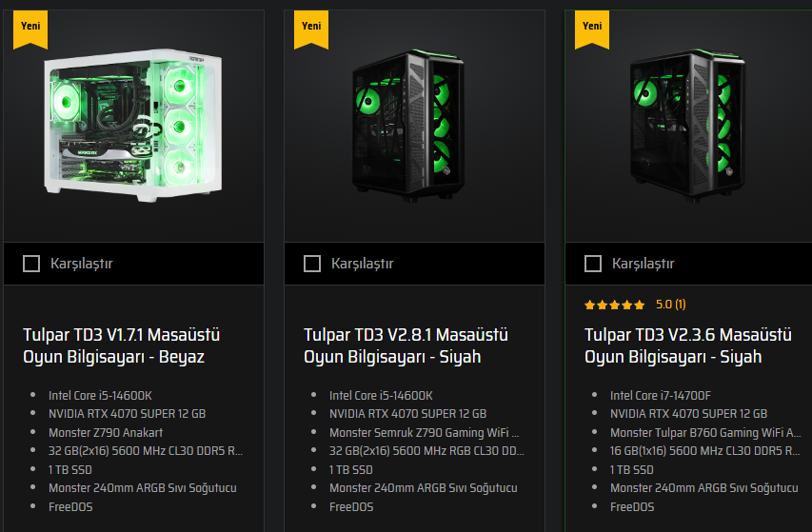Open Tulpar TD3 V1.7.1 Beyaz product title

122,345
